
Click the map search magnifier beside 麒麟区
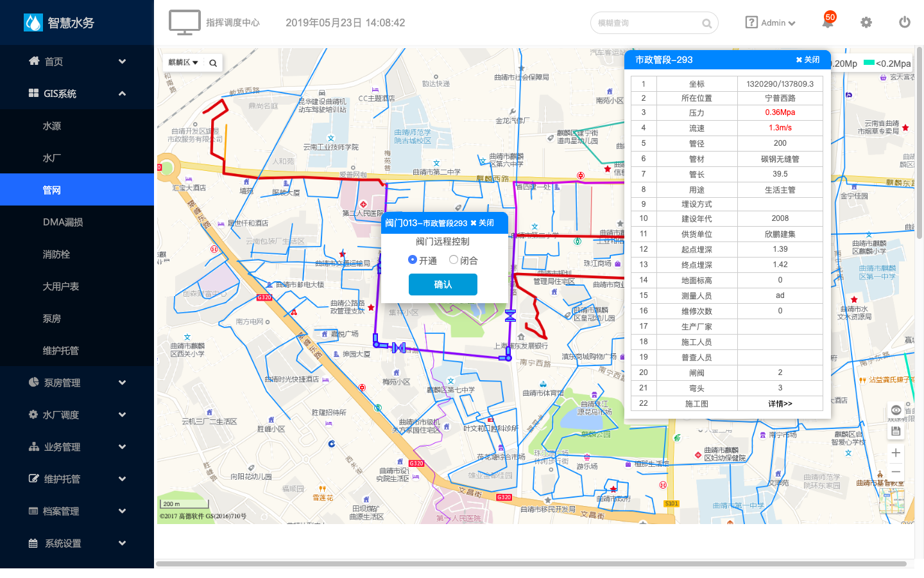tap(213, 63)
